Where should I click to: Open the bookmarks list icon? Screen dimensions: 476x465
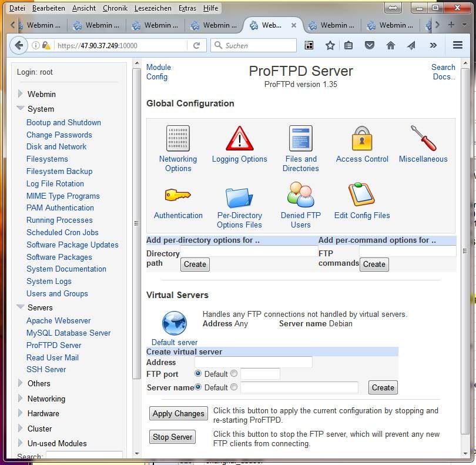click(x=348, y=45)
